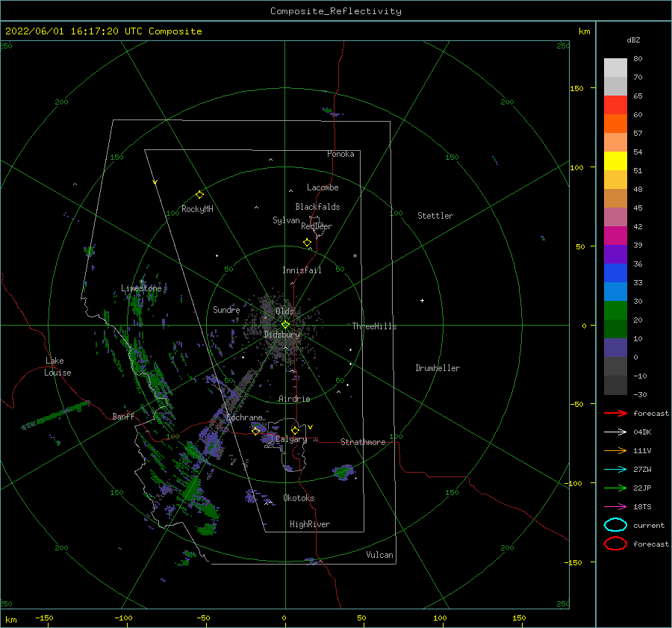Click the green 22JP arrow legend icon
Image resolution: width=672 pixels, height=628 pixels.
tap(615, 488)
